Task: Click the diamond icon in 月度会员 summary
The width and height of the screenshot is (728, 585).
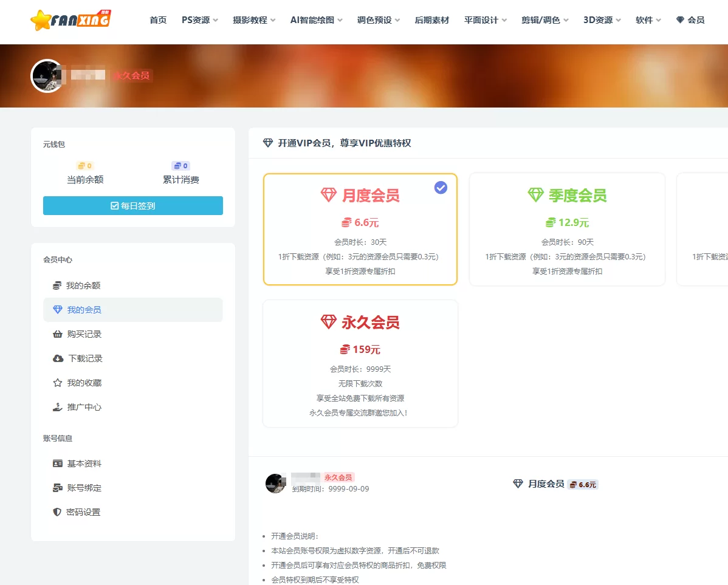Action: pyautogui.click(x=518, y=484)
